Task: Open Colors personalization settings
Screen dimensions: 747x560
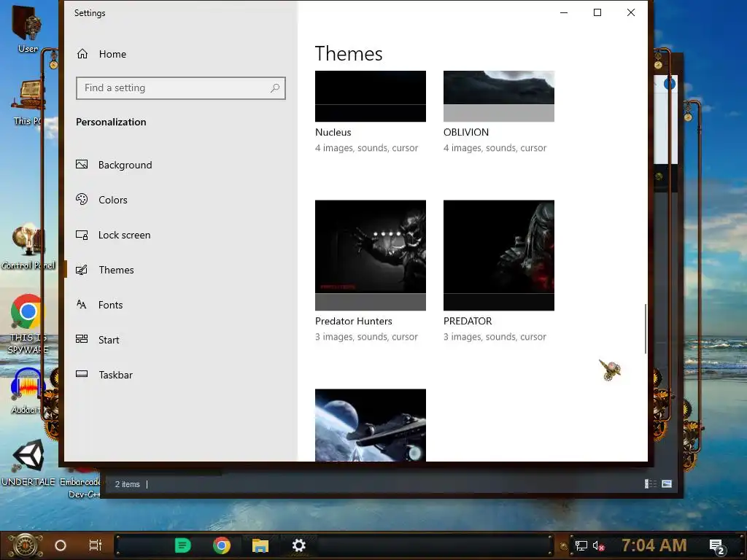Action: (101, 200)
